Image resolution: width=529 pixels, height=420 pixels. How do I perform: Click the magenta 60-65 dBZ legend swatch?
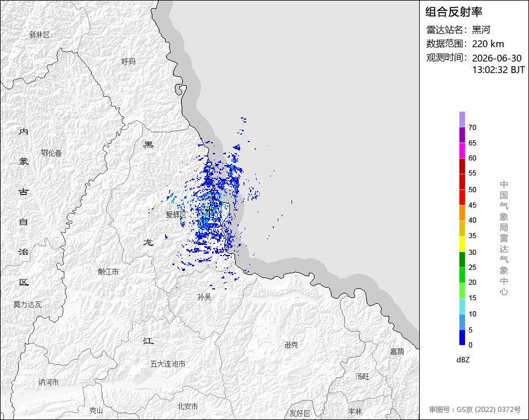point(462,151)
